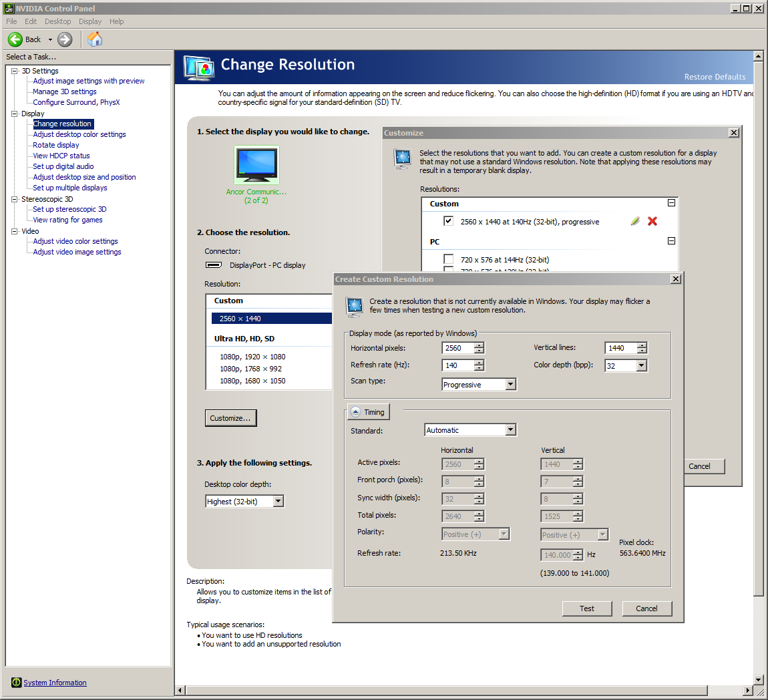This screenshot has height=700, width=768.
Task: Open the Standard dropdown set to Automatic
Action: pyautogui.click(x=510, y=429)
